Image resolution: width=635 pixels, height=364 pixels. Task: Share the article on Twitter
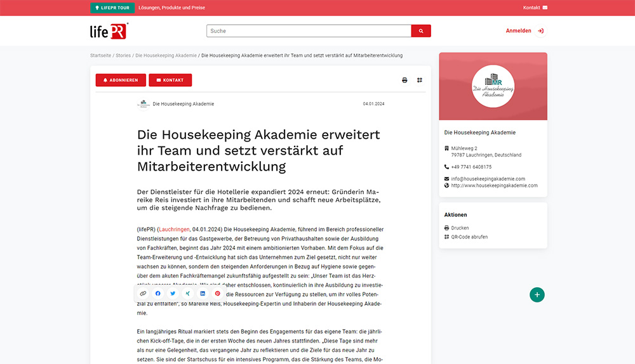point(173,294)
